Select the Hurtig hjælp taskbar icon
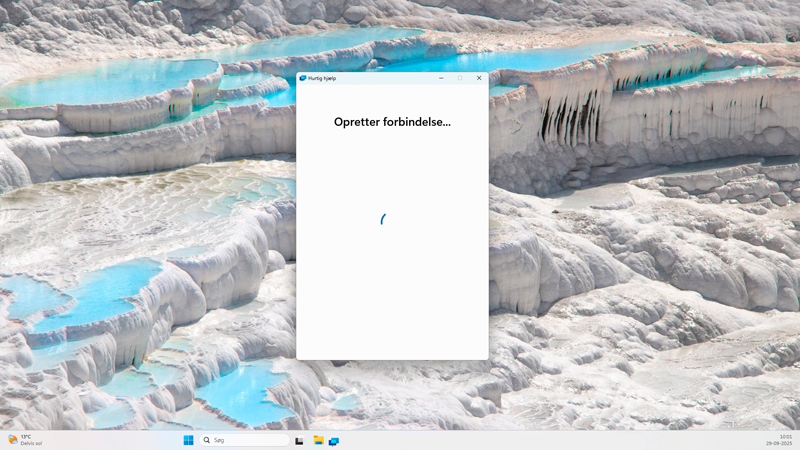 pyautogui.click(x=334, y=441)
